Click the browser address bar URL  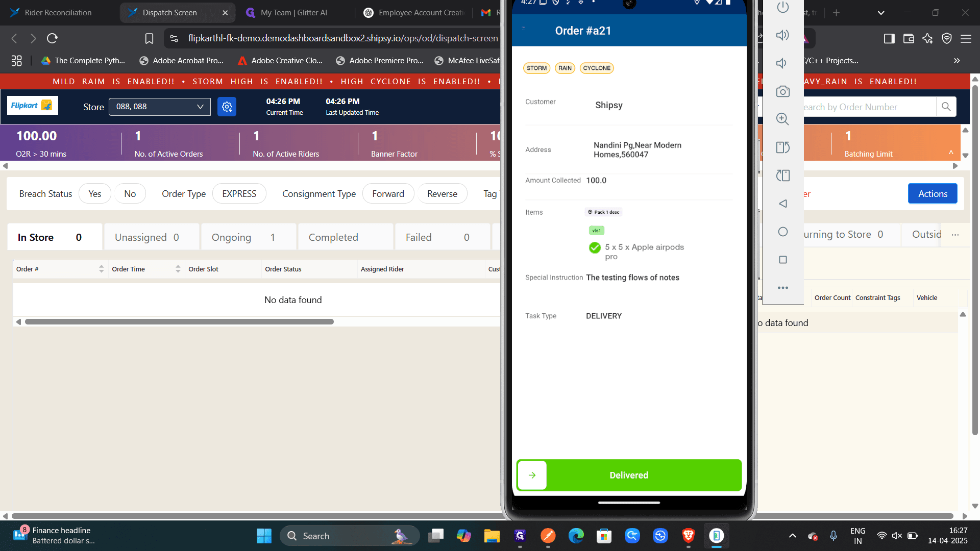(x=342, y=38)
